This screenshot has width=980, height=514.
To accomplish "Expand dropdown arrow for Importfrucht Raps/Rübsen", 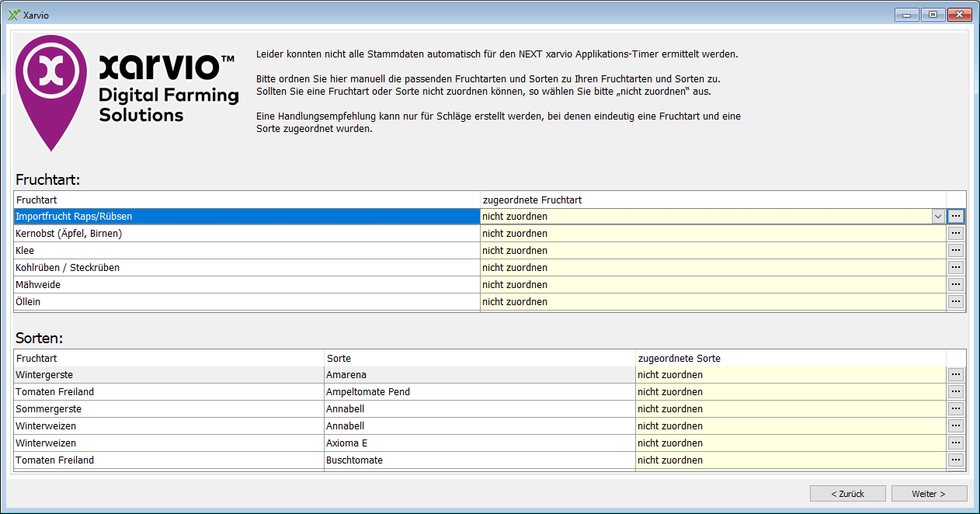I will [938, 216].
